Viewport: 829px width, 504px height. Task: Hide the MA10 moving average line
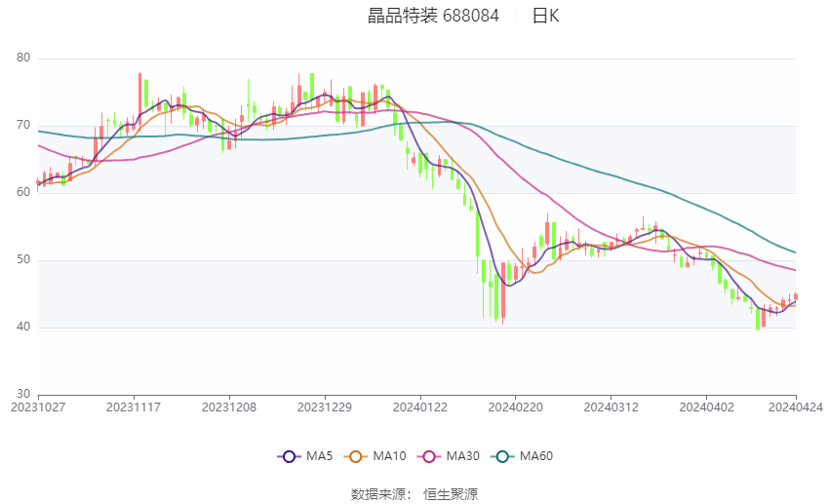[375, 456]
